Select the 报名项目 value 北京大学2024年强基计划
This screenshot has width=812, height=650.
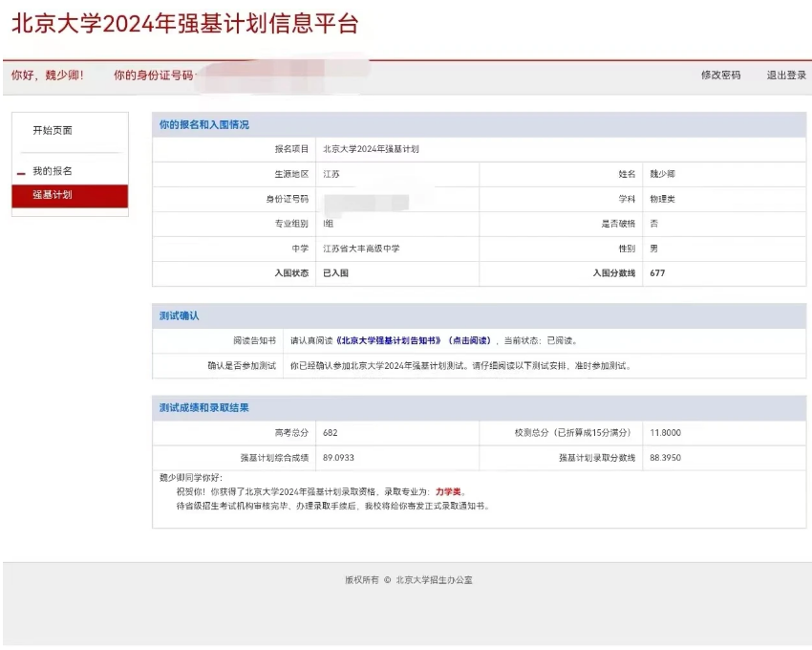[x=371, y=149]
